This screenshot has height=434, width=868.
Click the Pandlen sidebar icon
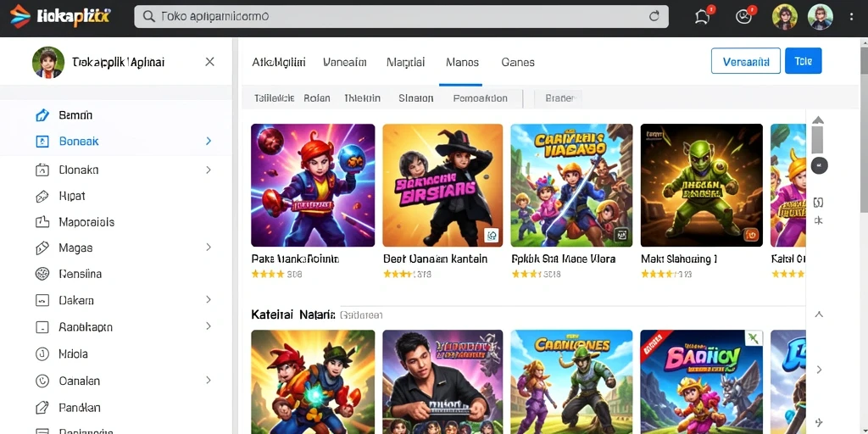pyautogui.click(x=42, y=408)
